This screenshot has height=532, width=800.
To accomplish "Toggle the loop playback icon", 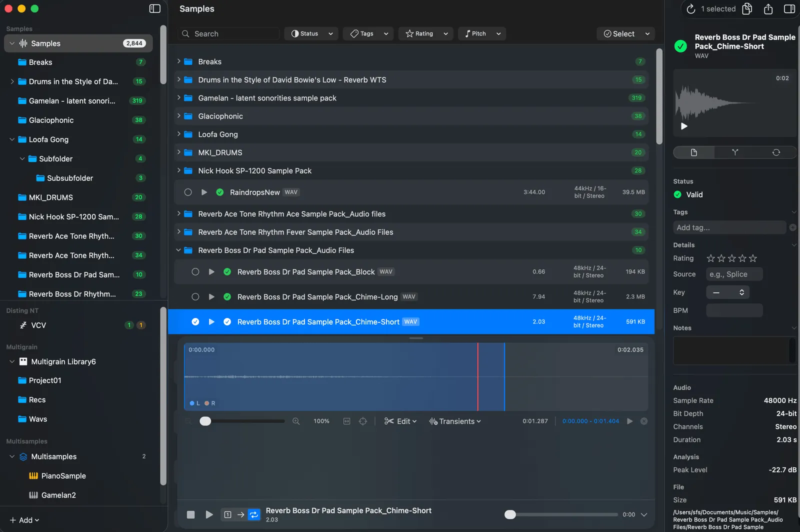I will [254, 514].
